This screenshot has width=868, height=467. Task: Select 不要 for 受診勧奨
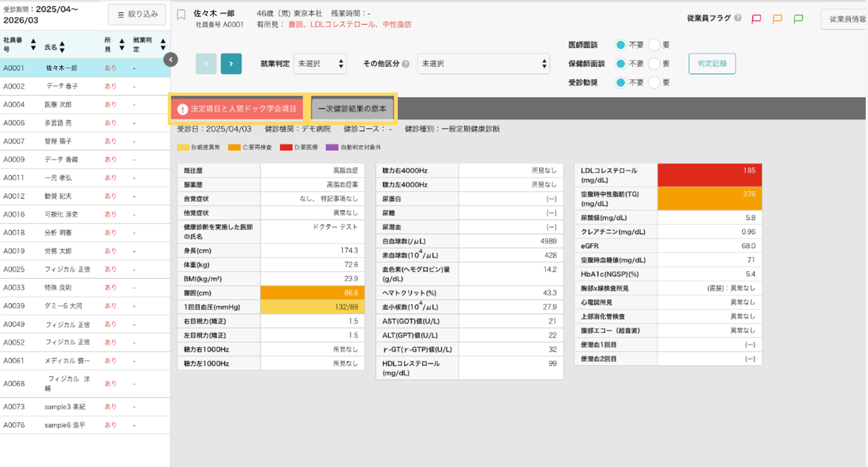(x=620, y=82)
